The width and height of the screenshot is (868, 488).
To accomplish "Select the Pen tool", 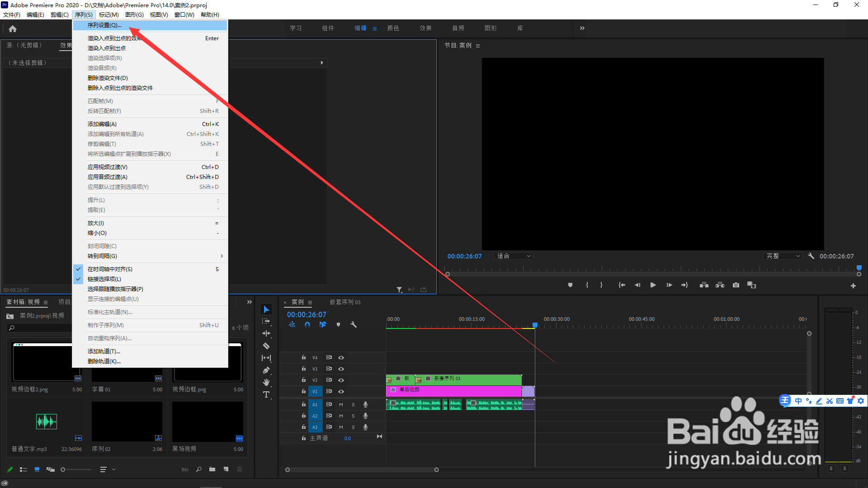I will pyautogui.click(x=266, y=370).
